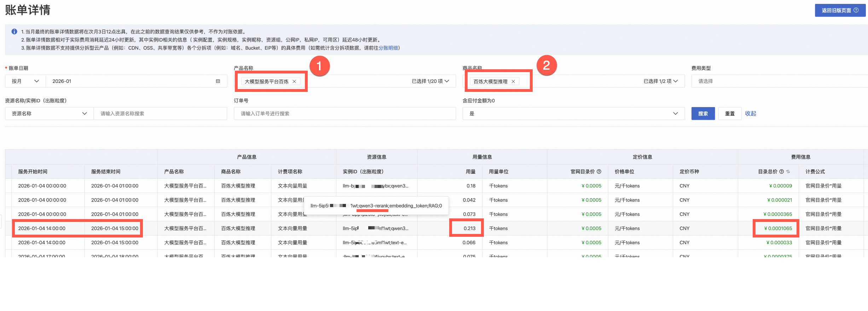This screenshot has width=868, height=311.
Task: Open the 含应付金额为0 dropdown set to 是
Action: pyautogui.click(x=573, y=113)
